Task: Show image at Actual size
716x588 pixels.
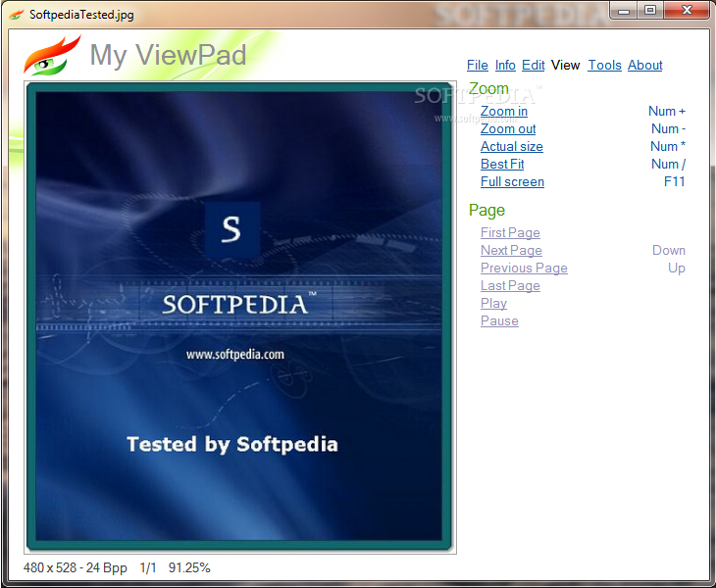Action: pyautogui.click(x=511, y=146)
